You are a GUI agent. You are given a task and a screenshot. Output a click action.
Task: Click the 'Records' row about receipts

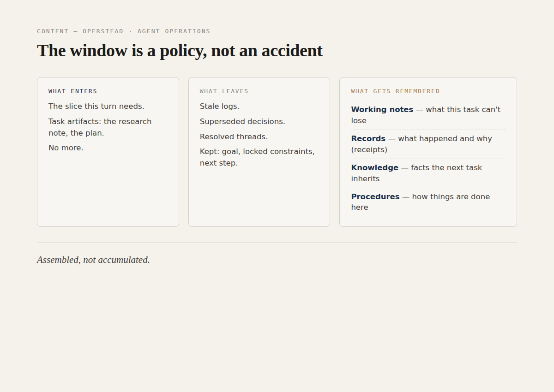[x=428, y=144]
